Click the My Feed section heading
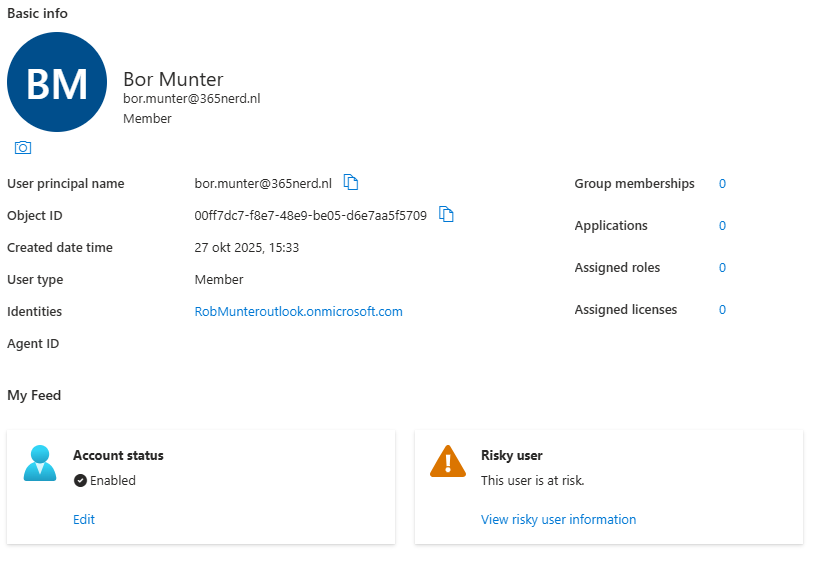Screen dimensions: 817x565 coord(34,396)
